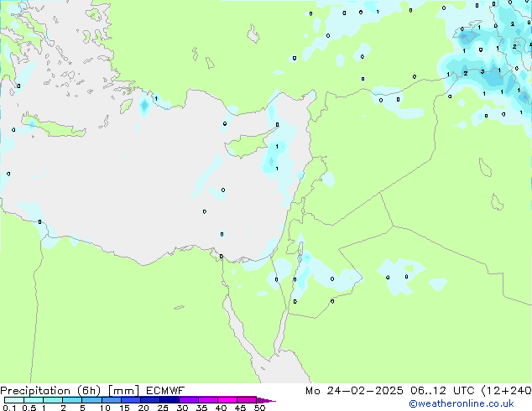The height and width of the screenshot is (411, 532).
Task: Click the '50' legend scale value
Action: point(260,408)
